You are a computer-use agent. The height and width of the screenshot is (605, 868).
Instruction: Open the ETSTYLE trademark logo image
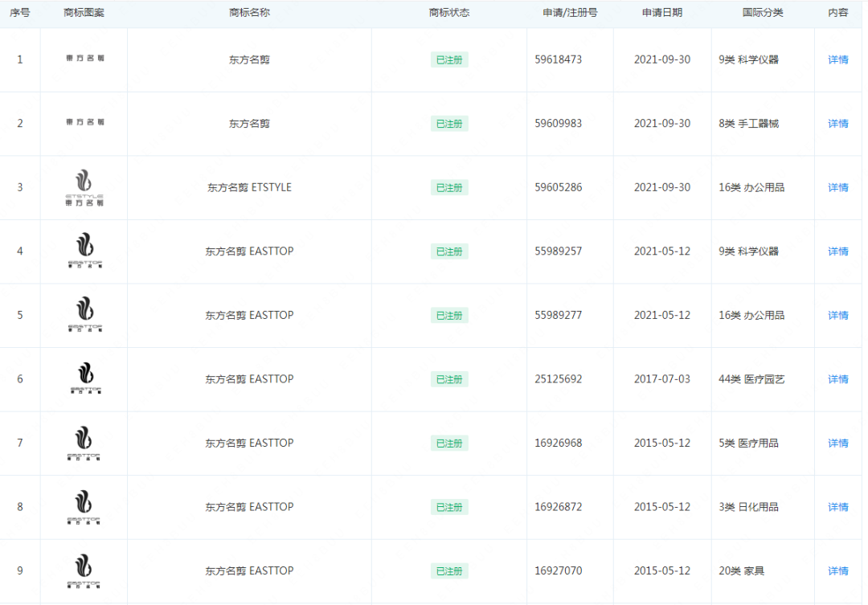[84, 188]
